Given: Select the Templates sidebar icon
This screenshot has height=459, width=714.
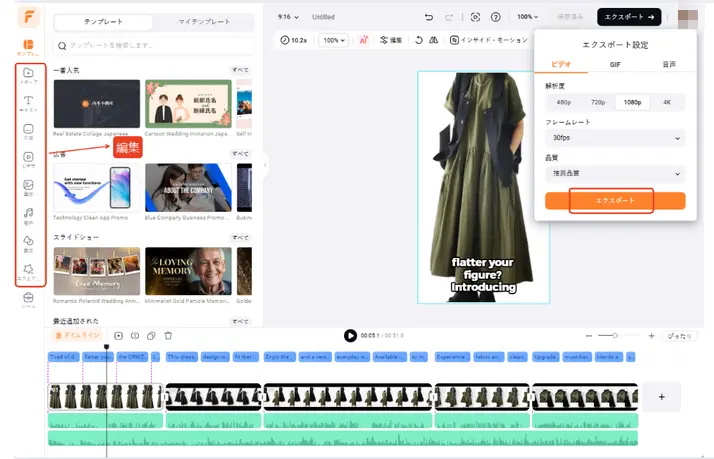Looking at the screenshot, I should point(28,45).
